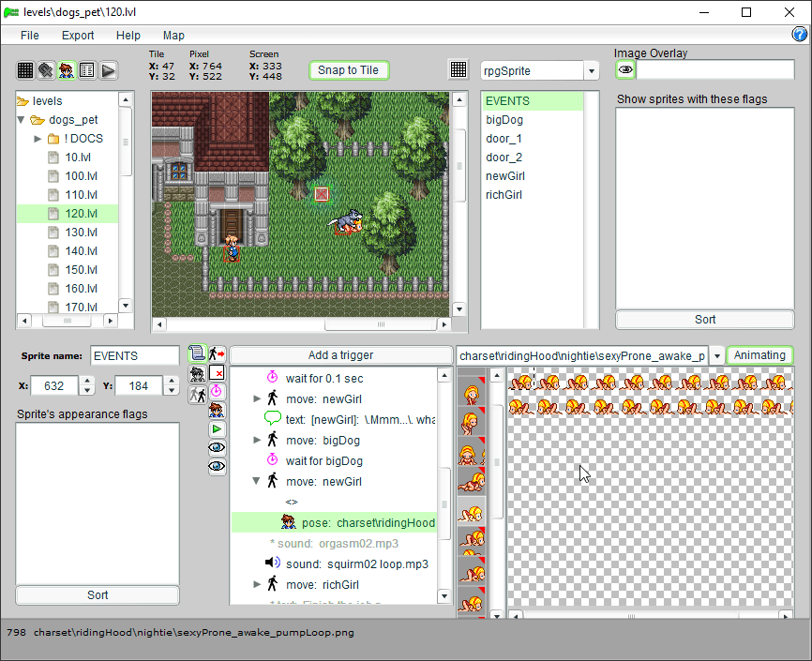812x661 pixels.
Task: Click the scroll script icon beside Add a trigger
Action: (197, 353)
